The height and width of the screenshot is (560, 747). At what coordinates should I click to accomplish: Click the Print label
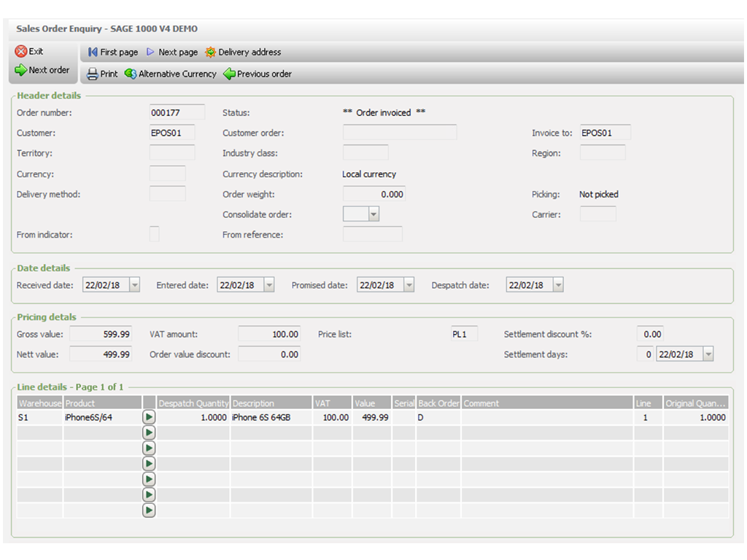(x=109, y=74)
